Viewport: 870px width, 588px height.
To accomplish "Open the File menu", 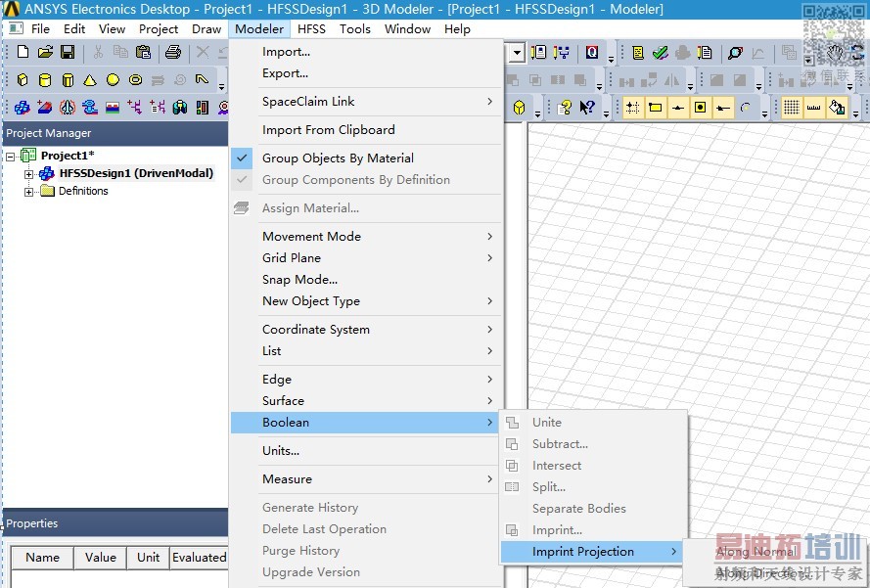I will point(40,28).
